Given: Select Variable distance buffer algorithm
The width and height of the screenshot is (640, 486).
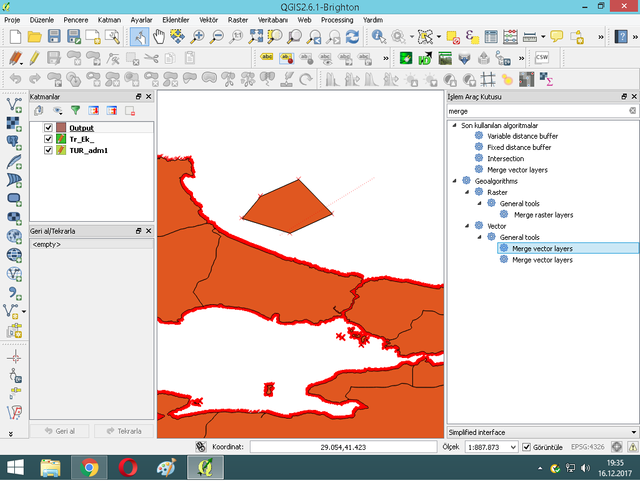Looking at the screenshot, I should pos(522,136).
